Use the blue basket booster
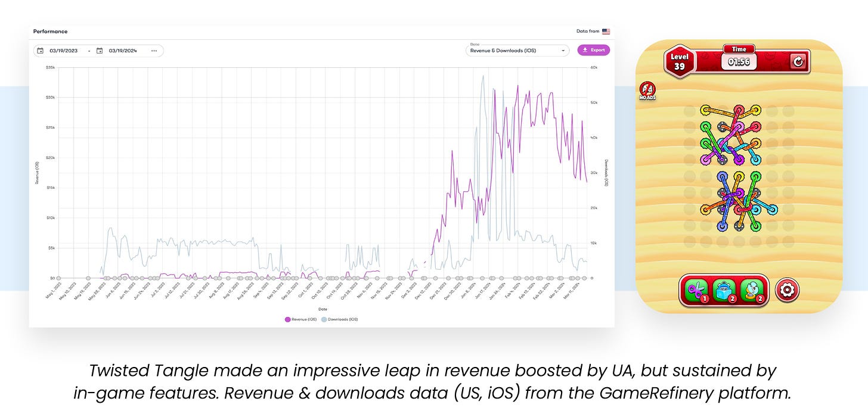The image size is (868, 417). click(x=724, y=291)
